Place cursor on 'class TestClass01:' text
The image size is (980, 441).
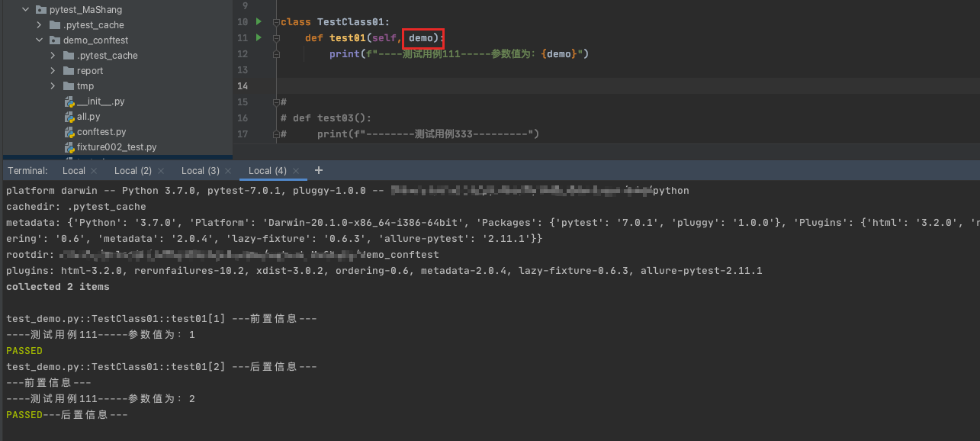coord(335,22)
